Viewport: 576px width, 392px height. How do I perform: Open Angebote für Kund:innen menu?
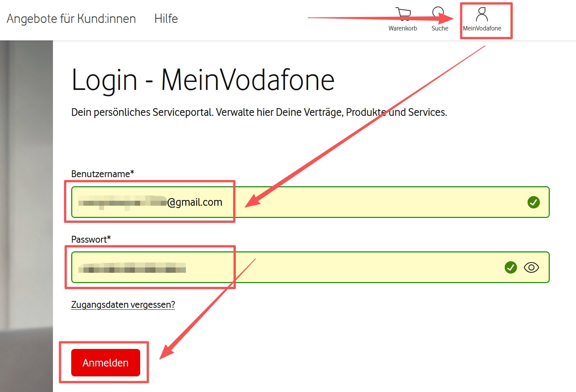pos(71,19)
